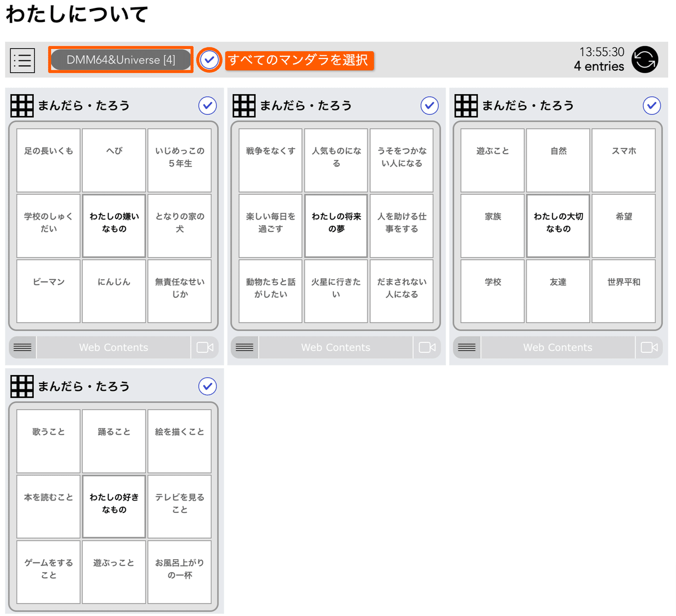Click the 世界平和 cell
This screenshot has width=676, height=616.
pyautogui.click(x=624, y=291)
